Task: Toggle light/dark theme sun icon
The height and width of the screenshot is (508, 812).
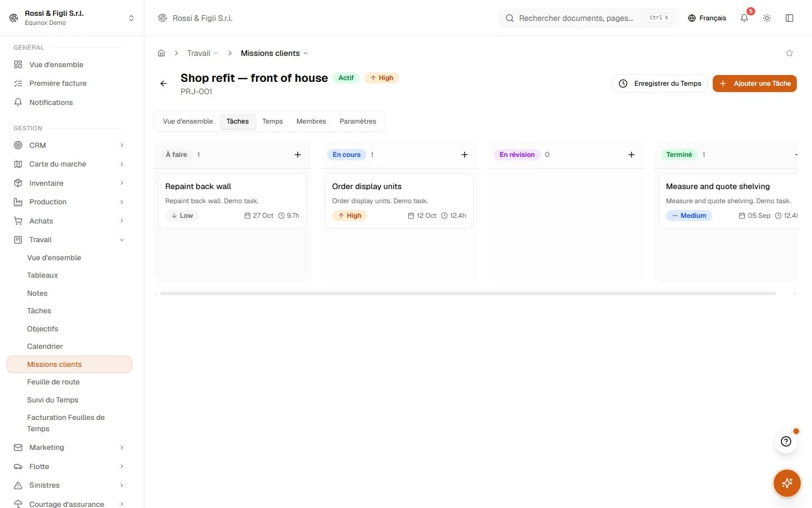Action: coord(767,18)
